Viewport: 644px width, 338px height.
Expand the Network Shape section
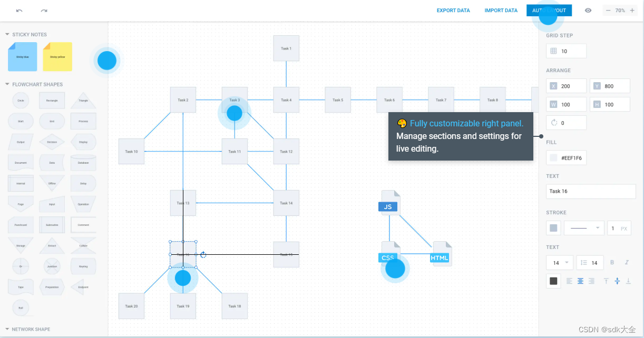tap(6, 329)
